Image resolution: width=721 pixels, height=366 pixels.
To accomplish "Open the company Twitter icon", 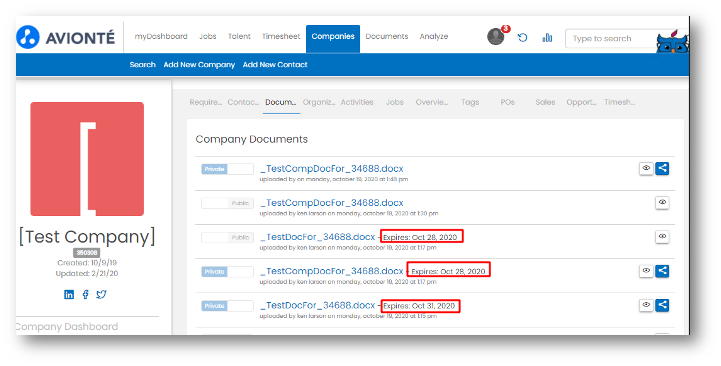I will tap(101, 294).
